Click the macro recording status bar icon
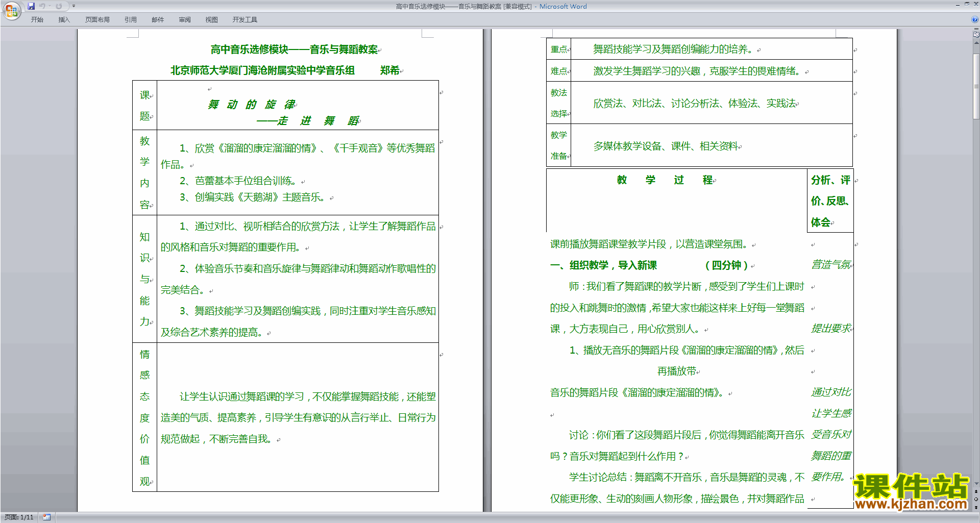The image size is (980, 523). click(x=46, y=517)
